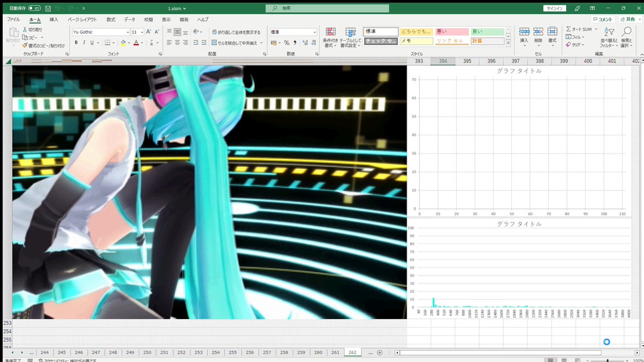
Task: Expand the font color dropdown arrow
Action: point(142,43)
